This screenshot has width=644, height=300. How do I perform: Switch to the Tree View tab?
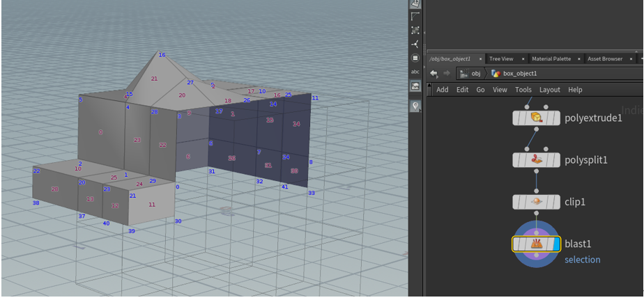[501, 59]
